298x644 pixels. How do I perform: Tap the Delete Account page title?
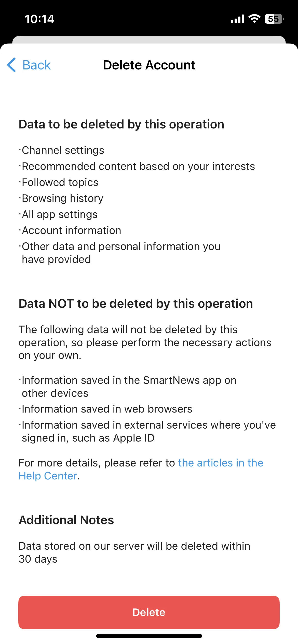click(x=149, y=65)
